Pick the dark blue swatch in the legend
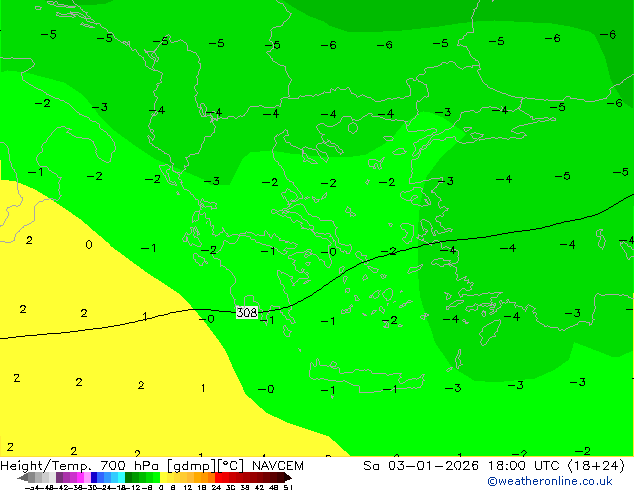Viewport: 634px width, 490px height. tap(94, 477)
